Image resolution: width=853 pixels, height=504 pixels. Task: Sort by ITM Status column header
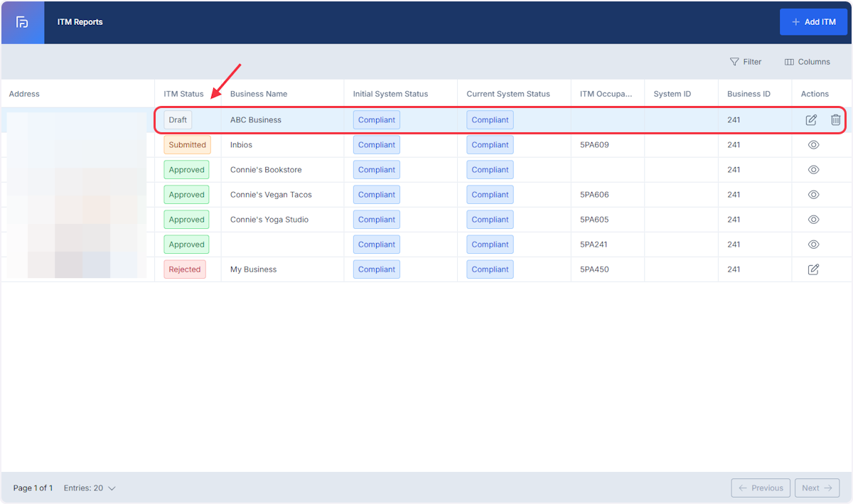(x=183, y=94)
